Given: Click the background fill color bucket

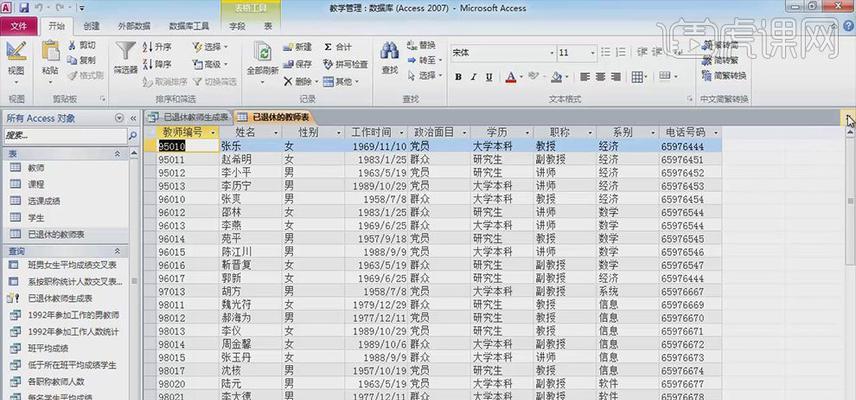Looking at the screenshot, I should [x=556, y=77].
